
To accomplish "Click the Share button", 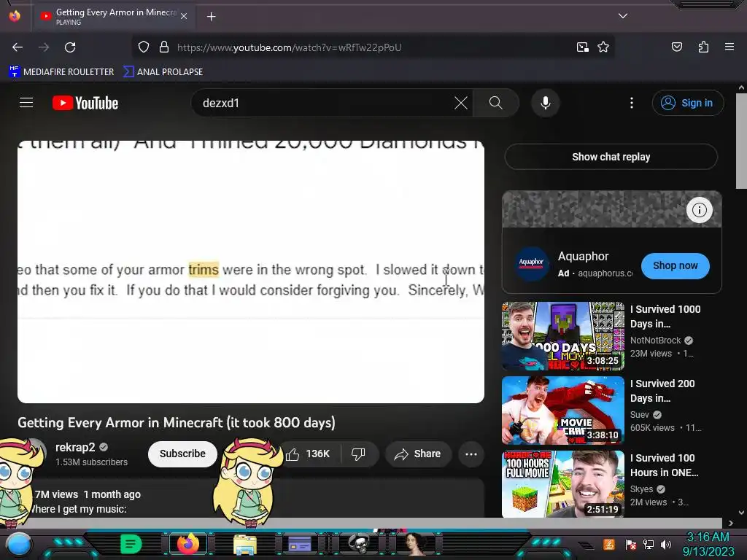I will click(x=417, y=454).
